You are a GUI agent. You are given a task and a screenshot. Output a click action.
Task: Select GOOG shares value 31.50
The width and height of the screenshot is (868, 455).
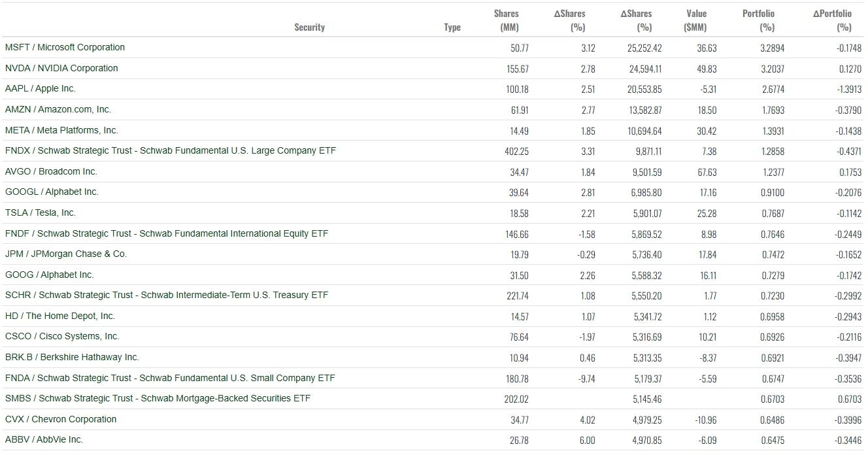pyautogui.click(x=520, y=276)
